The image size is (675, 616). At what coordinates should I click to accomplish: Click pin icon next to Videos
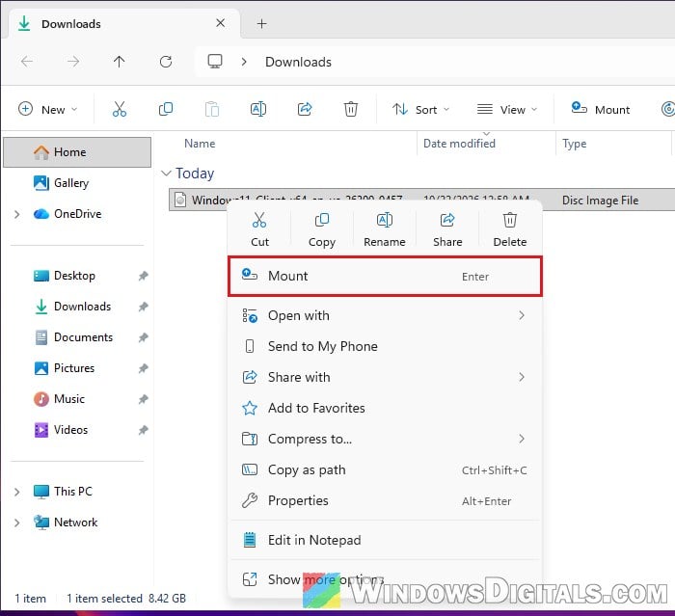click(143, 430)
